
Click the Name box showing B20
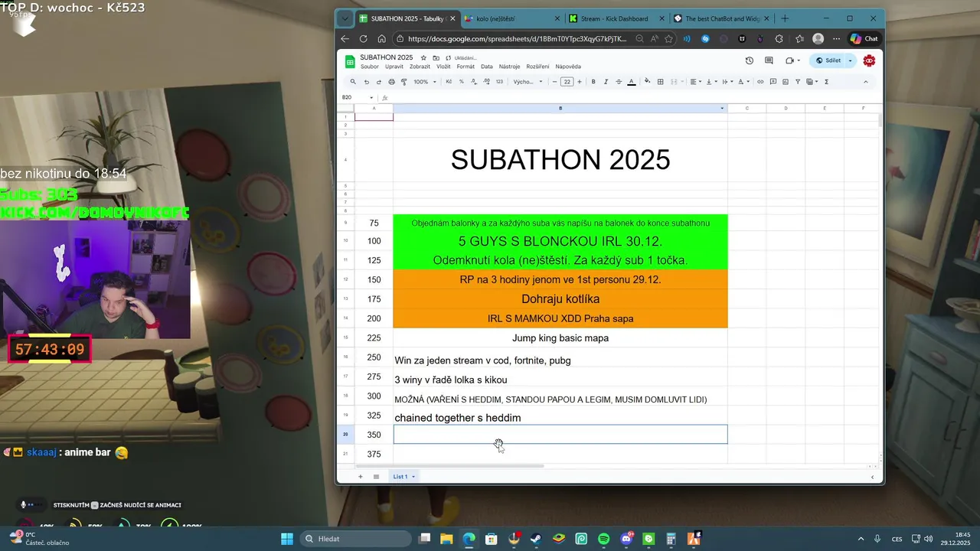point(358,97)
